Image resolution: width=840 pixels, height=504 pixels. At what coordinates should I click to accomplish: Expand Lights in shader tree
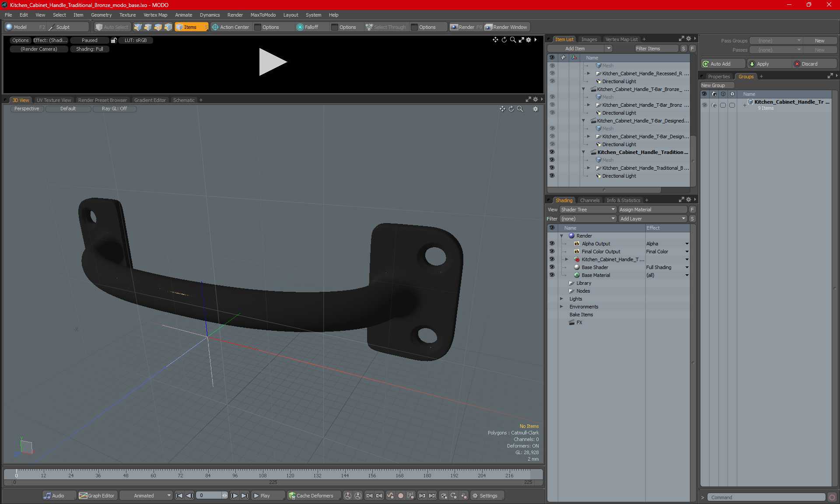(561, 299)
